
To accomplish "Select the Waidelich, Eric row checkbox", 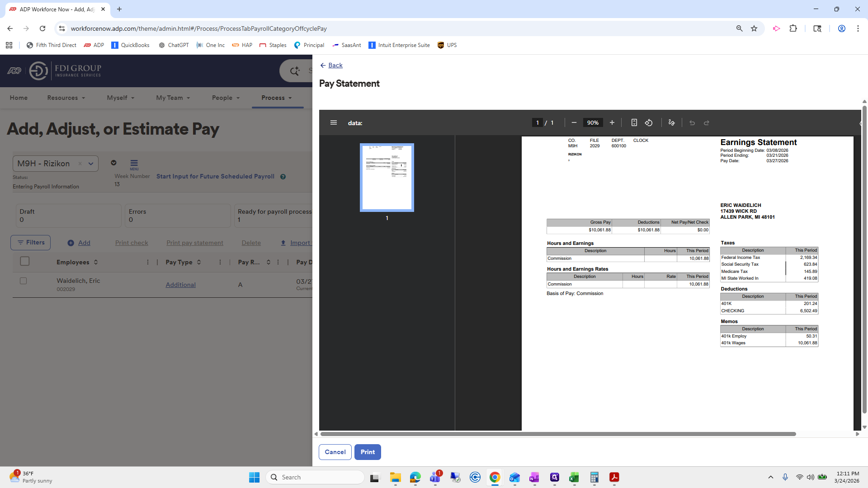I will point(24,281).
